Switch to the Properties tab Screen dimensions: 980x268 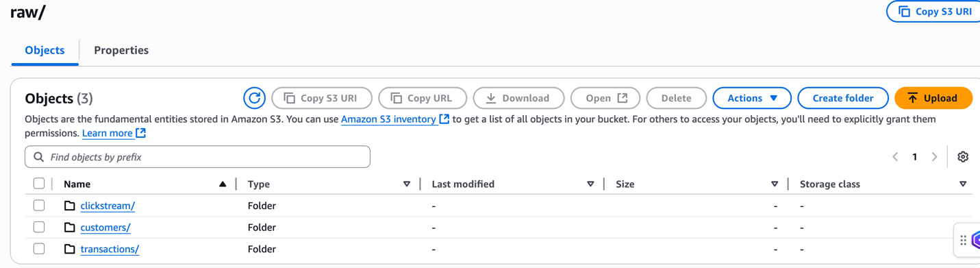click(x=121, y=50)
